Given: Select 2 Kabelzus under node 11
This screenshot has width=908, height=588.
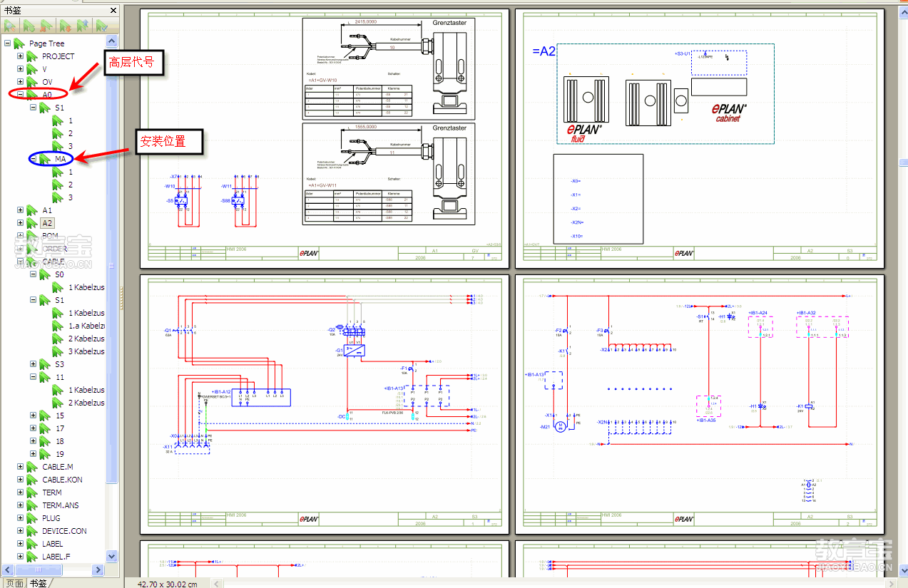Looking at the screenshot, I should tap(86, 403).
